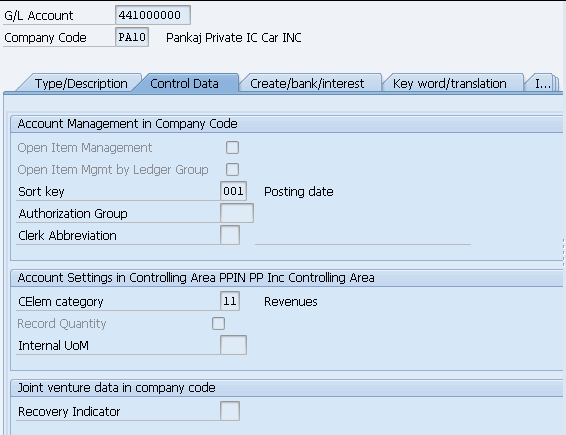Click the 'G/L Account' label

pos(39,16)
